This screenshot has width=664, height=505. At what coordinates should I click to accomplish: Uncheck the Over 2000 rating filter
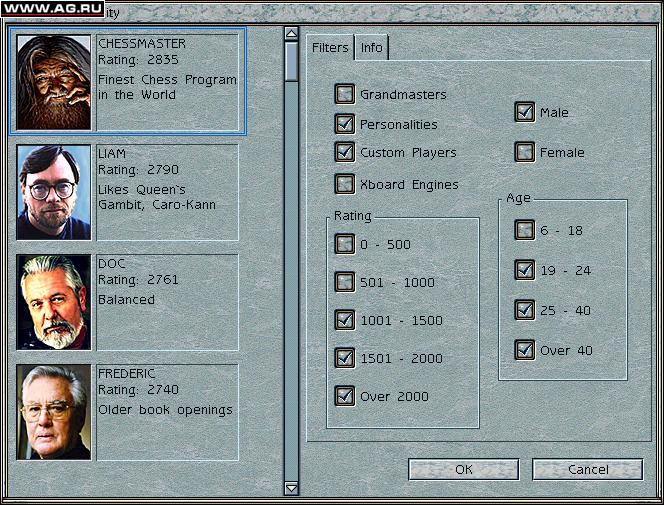345,396
